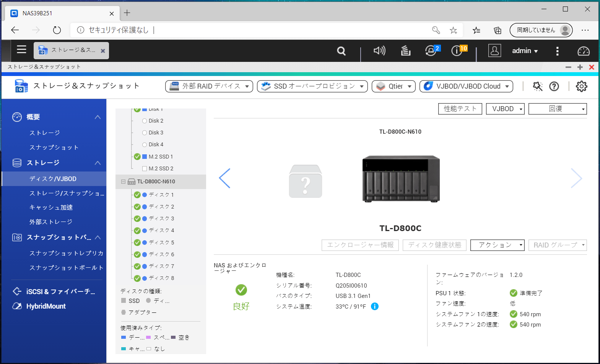Open the RAID グループ dropdown

click(x=558, y=245)
